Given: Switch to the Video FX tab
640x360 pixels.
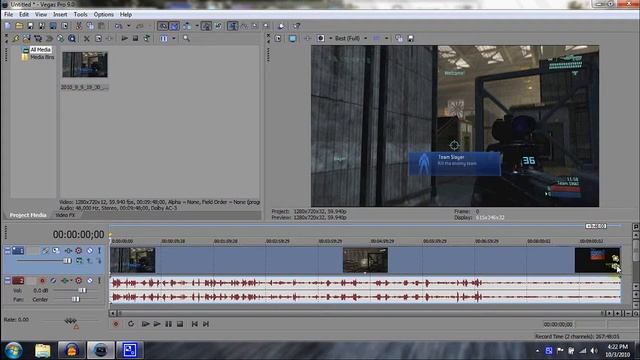Looking at the screenshot, I should pos(65,215).
